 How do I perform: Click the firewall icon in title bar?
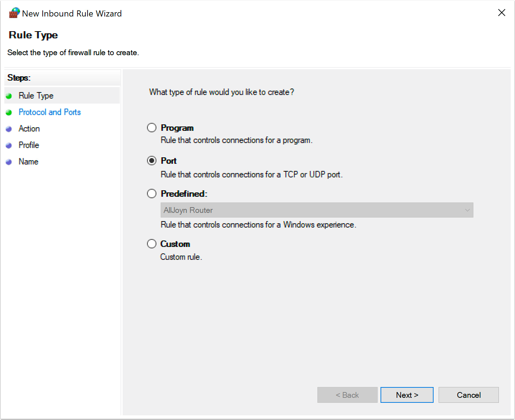pos(14,12)
